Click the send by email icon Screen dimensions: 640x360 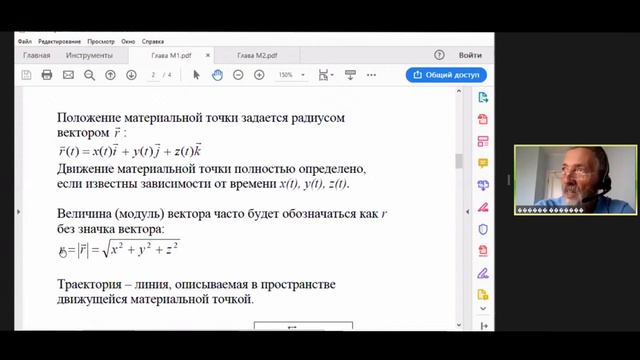coord(68,75)
